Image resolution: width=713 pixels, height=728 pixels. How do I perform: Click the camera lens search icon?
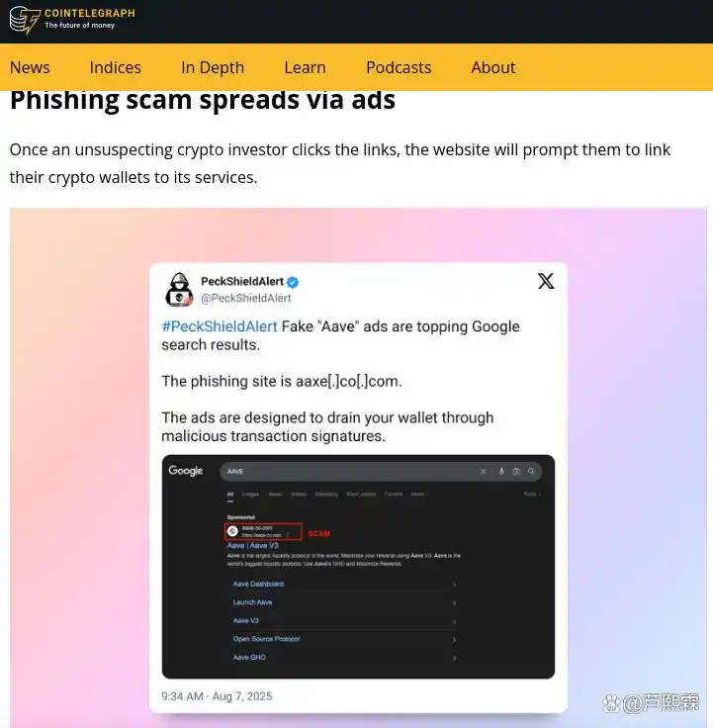coord(516,471)
